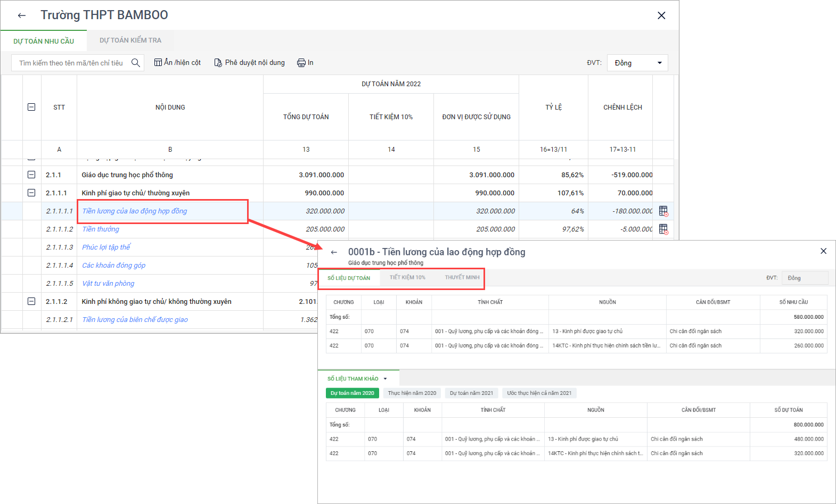Click the search by indicator name field

71,63
